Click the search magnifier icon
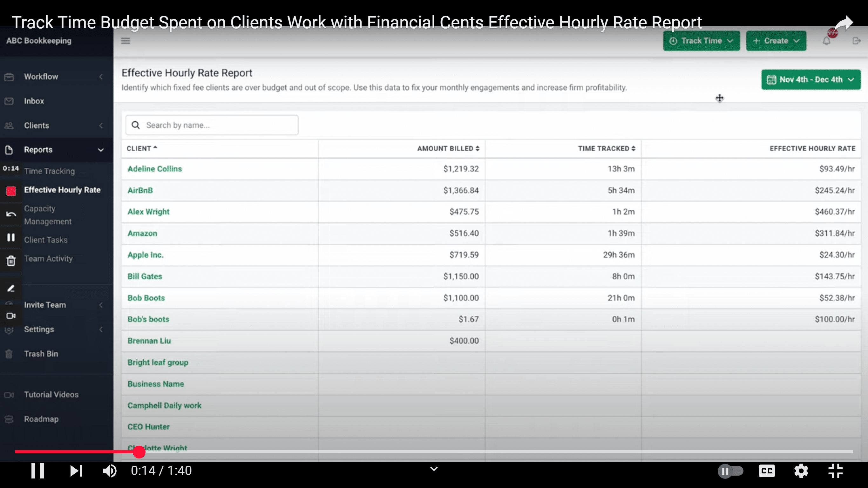Viewport: 868px width, 488px height. click(x=135, y=125)
